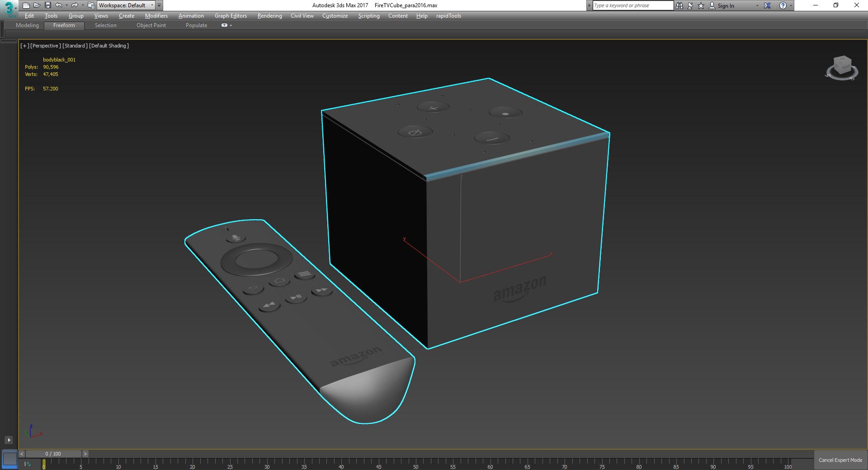Click the 0 / 100 time slider handle
Screen dimensions: 868x470
53,454
